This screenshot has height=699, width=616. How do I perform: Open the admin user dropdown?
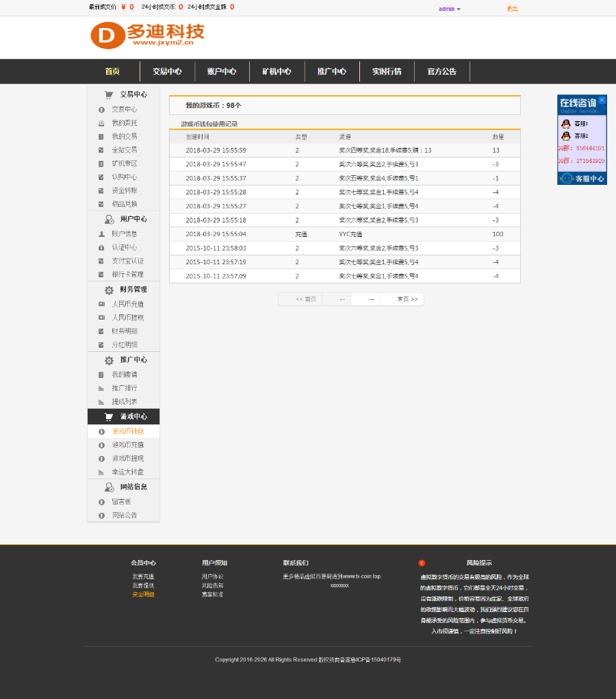tap(449, 9)
